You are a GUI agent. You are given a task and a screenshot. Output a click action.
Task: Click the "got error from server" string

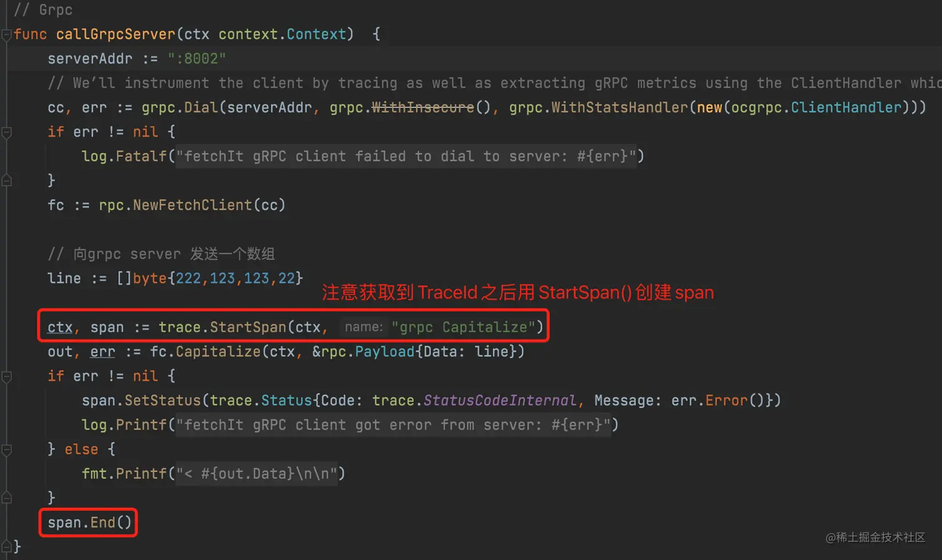tap(393, 425)
